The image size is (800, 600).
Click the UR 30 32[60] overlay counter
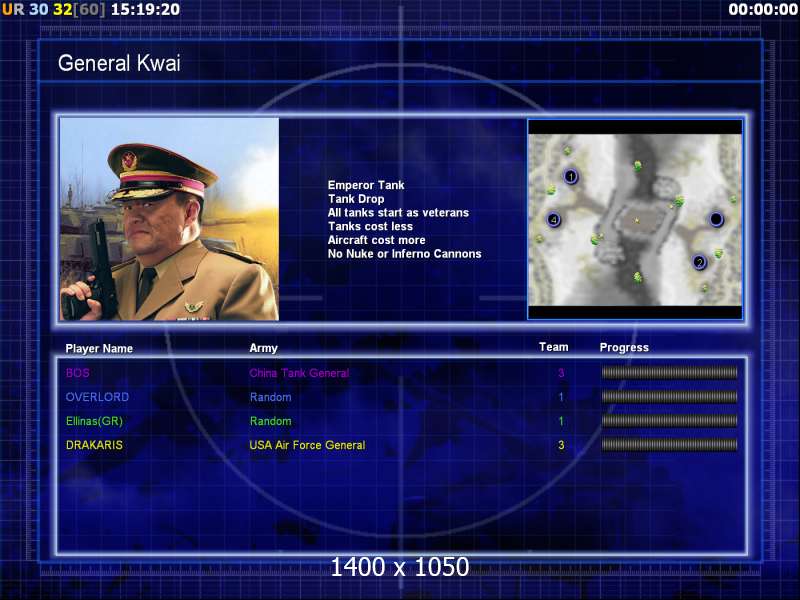[x=53, y=9]
